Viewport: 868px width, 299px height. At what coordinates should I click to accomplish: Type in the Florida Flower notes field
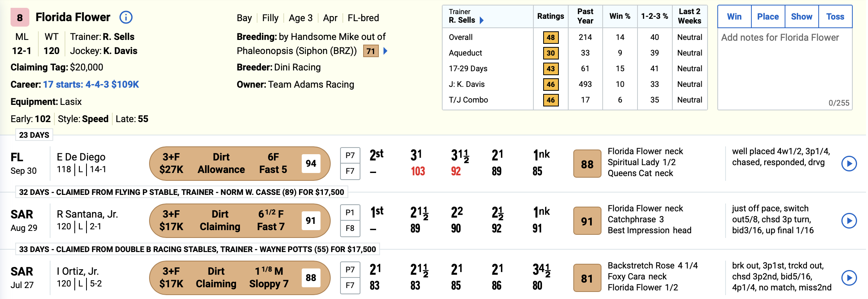(x=784, y=67)
